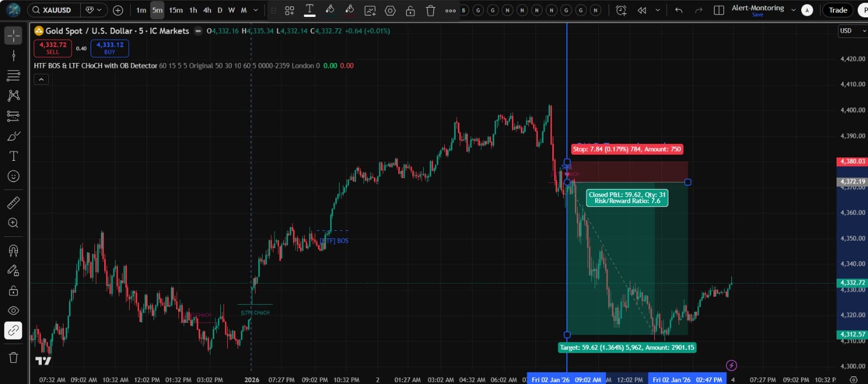Switch to the 15m timeframe
This screenshot has width=868, height=384.
pyautogui.click(x=176, y=10)
